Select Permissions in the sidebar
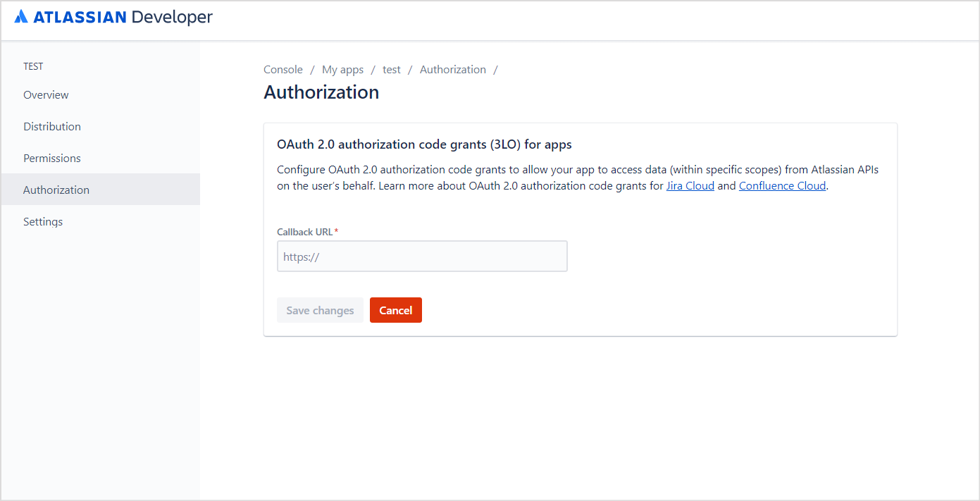The image size is (980, 501). [x=52, y=159]
